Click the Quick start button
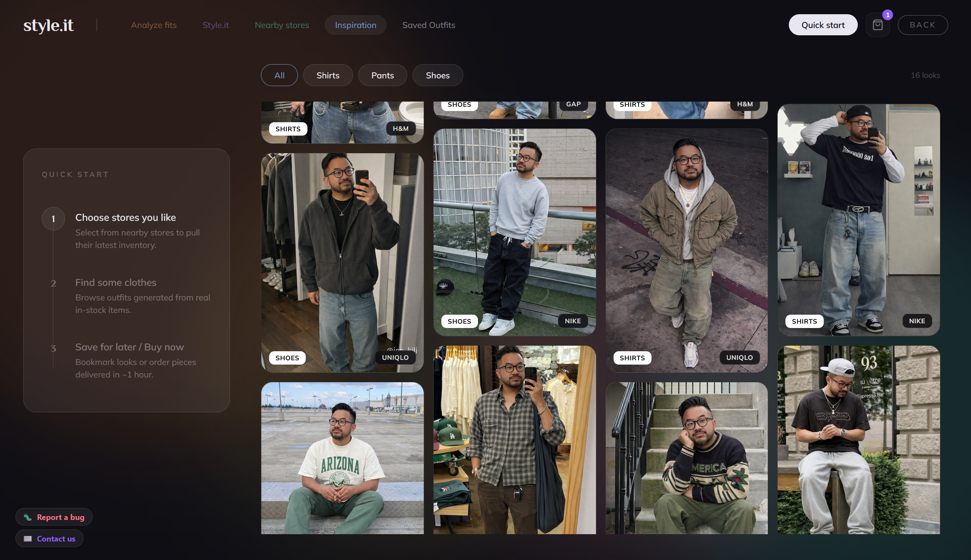971x560 pixels. (822, 25)
